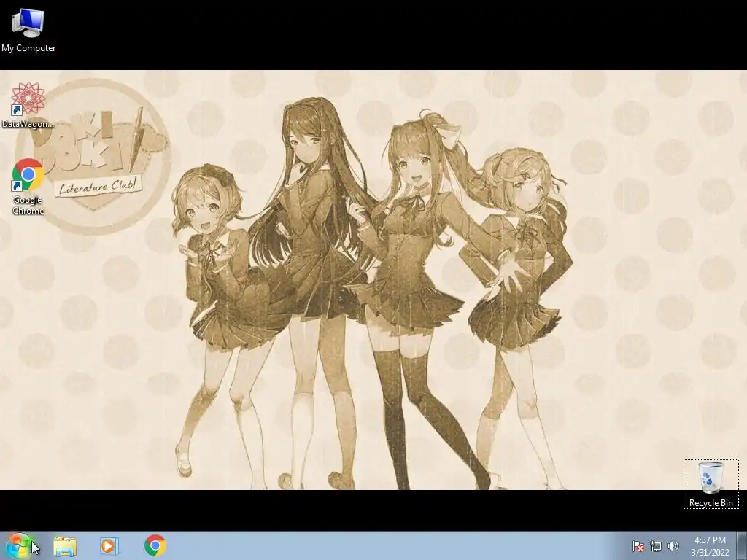Click the clock showing 4:37 PM
The width and height of the screenshot is (747, 560).
(710, 546)
